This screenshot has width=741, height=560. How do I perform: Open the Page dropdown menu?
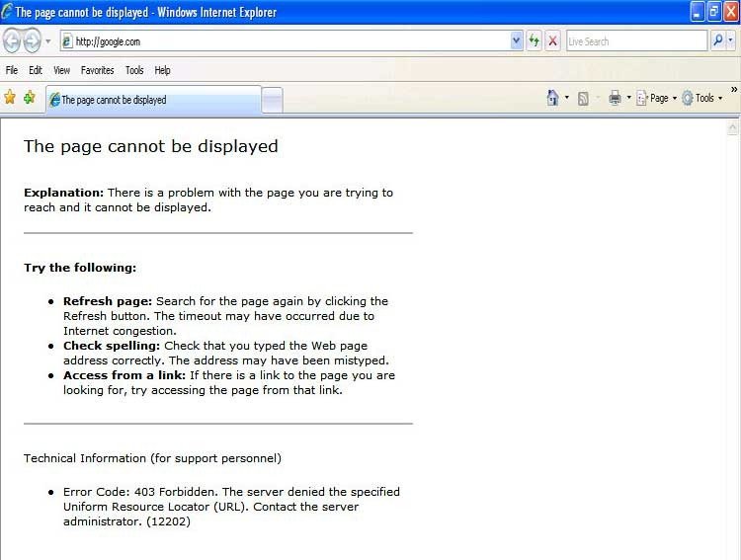pos(657,98)
